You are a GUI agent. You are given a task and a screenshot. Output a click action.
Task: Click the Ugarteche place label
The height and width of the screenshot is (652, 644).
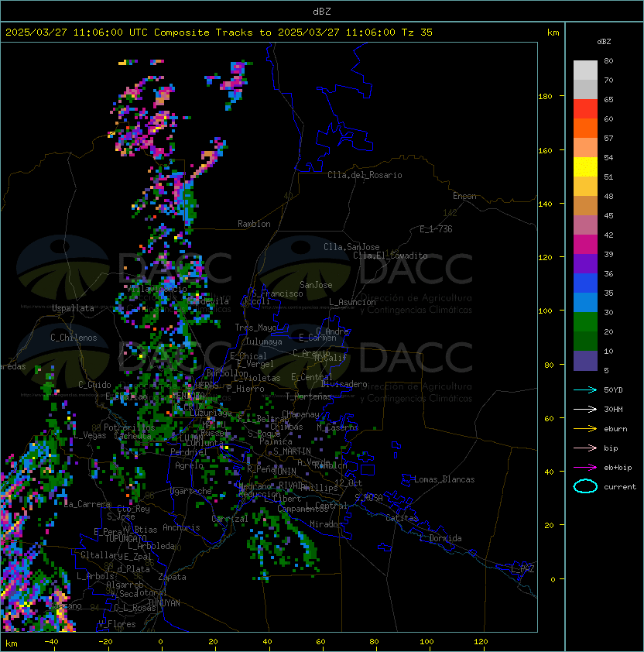tap(191, 491)
